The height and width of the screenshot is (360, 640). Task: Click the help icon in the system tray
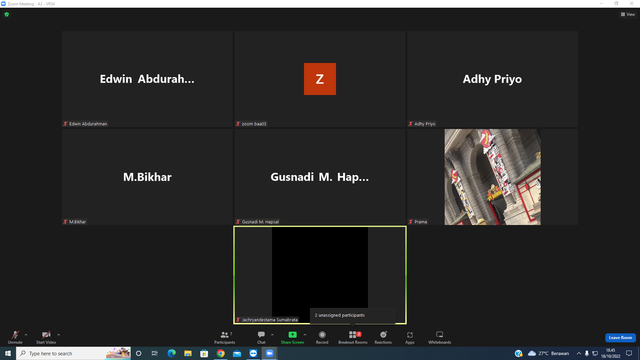tap(518, 353)
